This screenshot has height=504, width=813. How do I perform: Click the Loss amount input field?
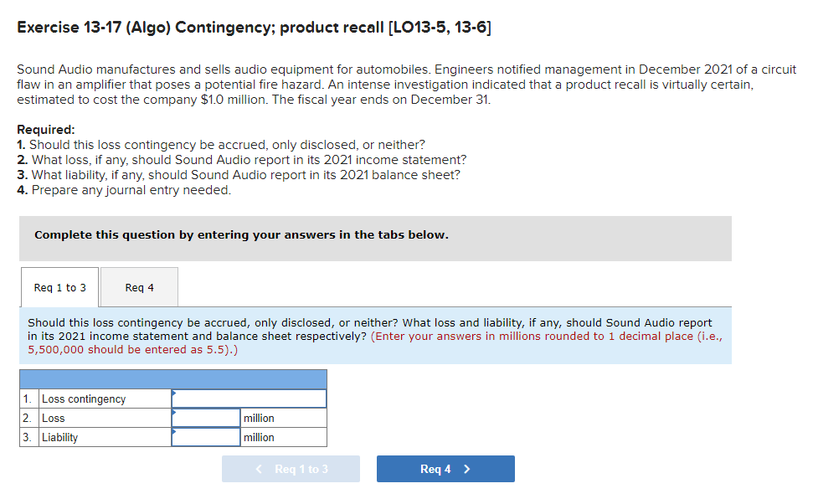click(x=206, y=417)
